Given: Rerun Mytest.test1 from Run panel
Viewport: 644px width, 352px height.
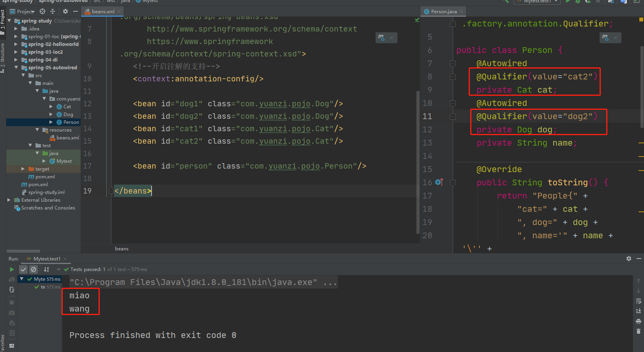Looking at the screenshot, I should coord(12,269).
